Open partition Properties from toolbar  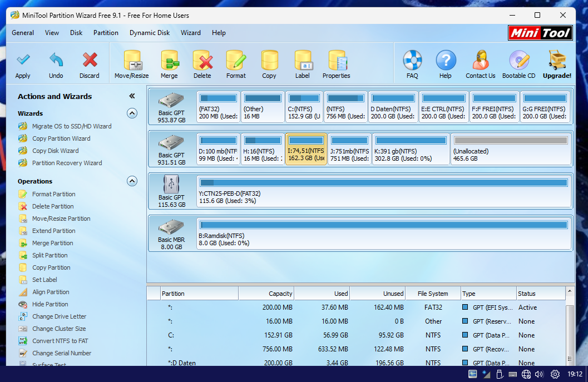tap(337, 60)
